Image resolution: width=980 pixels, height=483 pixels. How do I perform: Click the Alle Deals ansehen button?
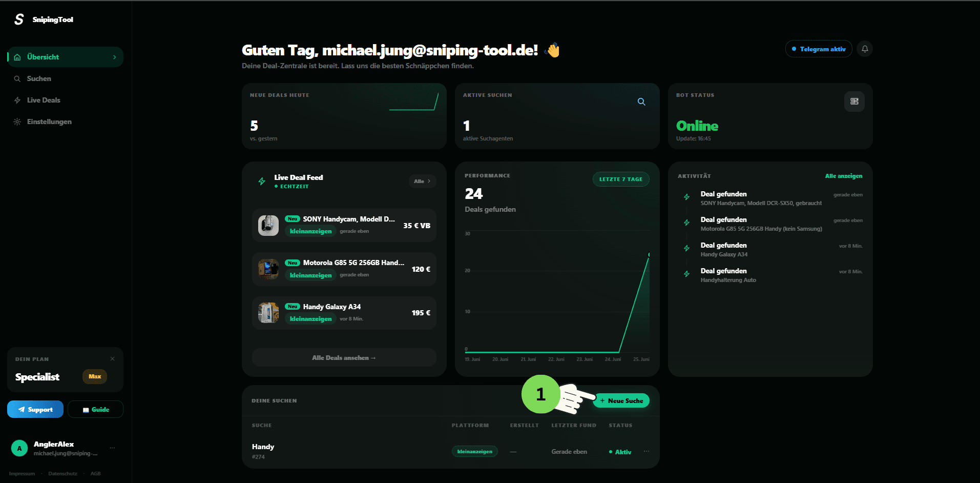tap(344, 357)
